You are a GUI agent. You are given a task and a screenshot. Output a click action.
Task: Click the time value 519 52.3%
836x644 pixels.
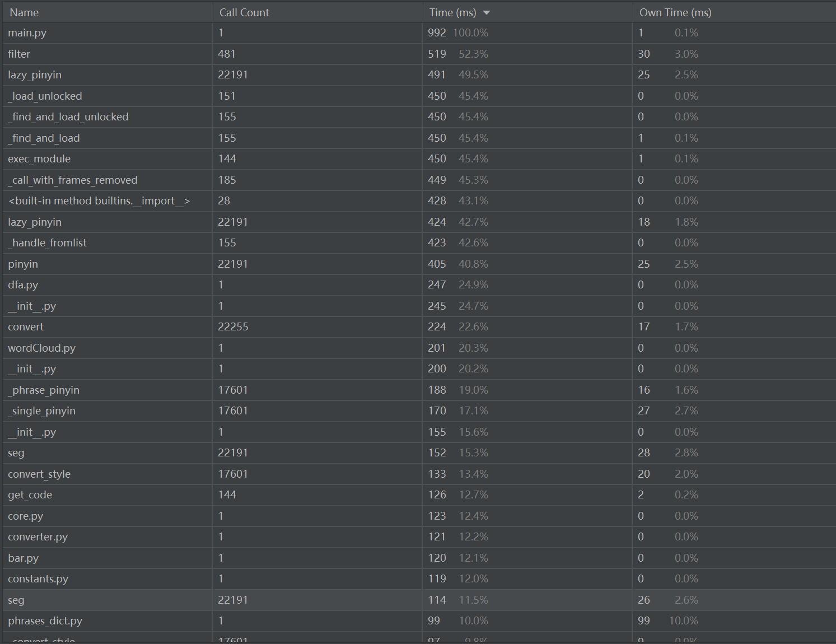click(x=458, y=54)
